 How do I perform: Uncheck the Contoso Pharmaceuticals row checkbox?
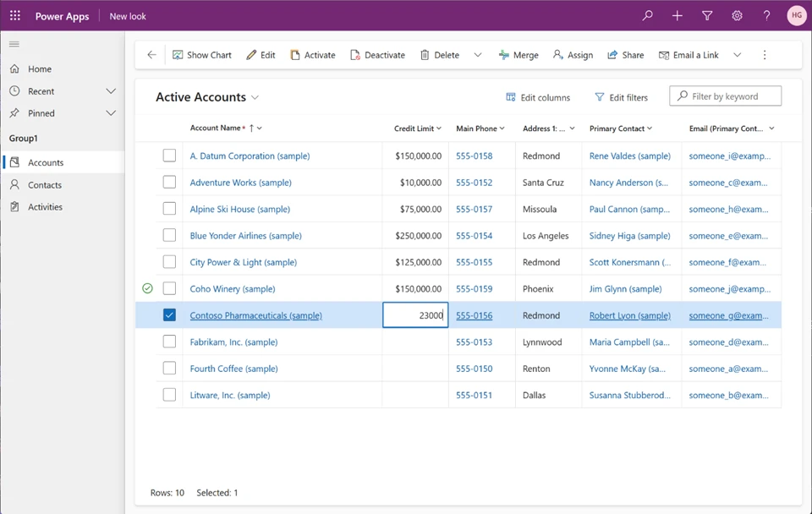coord(169,315)
